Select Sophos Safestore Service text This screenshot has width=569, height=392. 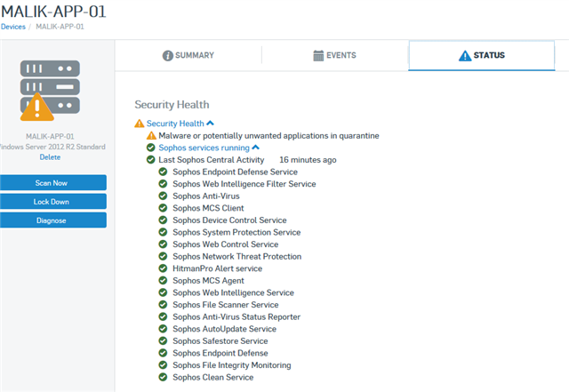coord(220,340)
